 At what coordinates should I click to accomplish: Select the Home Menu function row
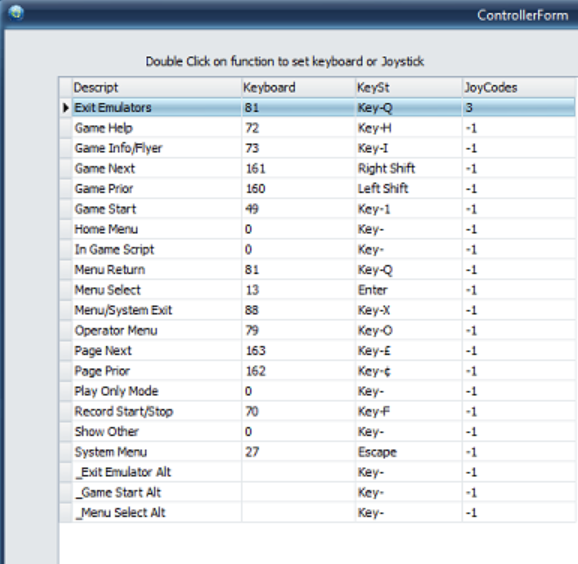coord(317,229)
